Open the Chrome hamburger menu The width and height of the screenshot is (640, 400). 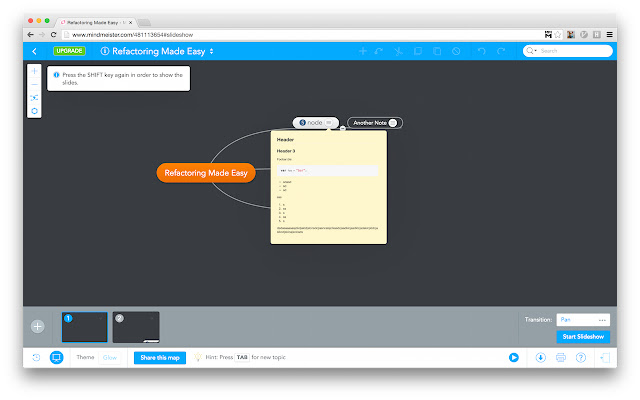pyautogui.click(x=609, y=35)
